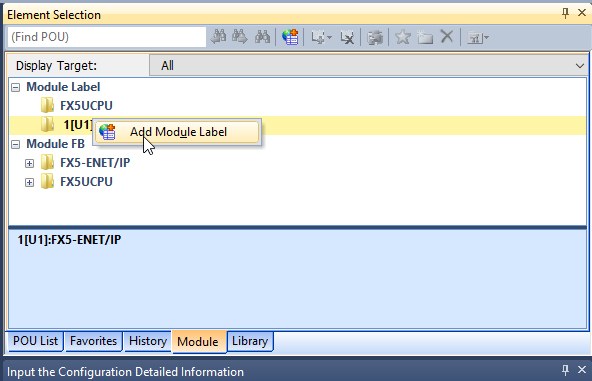Click the Add Module Label toolbar icon
Viewport: 592px width, 381px height.
tap(290, 37)
